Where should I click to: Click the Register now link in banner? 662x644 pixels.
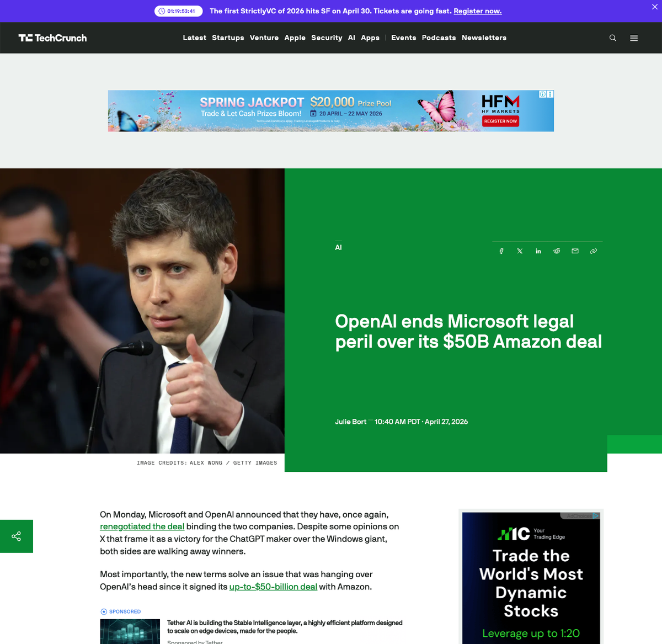coord(478,11)
